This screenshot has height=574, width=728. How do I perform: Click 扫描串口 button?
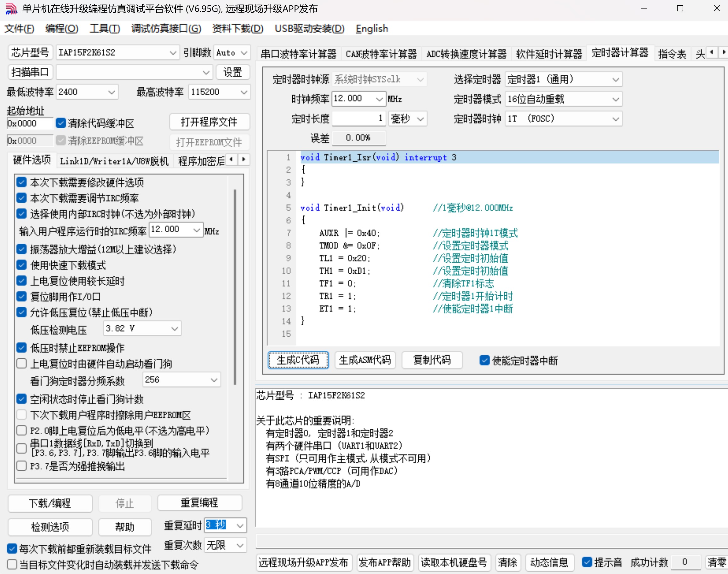[x=30, y=72]
